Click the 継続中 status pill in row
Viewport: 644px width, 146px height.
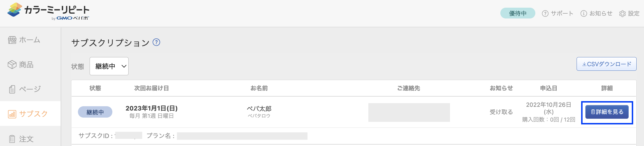[95, 112]
